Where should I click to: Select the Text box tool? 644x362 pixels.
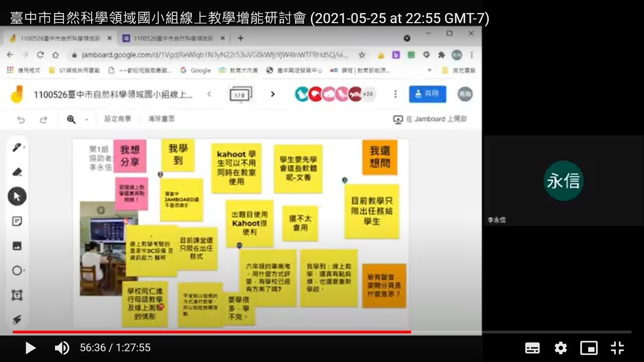pyautogui.click(x=17, y=295)
